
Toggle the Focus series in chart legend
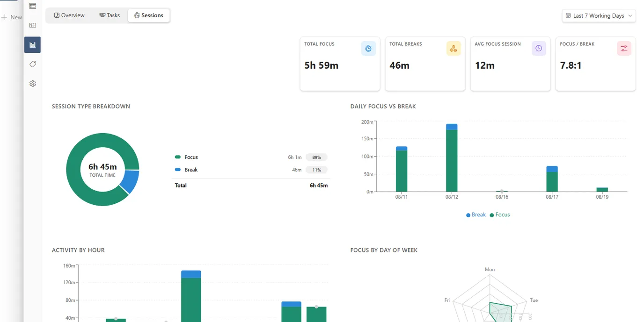coord(500,215)
